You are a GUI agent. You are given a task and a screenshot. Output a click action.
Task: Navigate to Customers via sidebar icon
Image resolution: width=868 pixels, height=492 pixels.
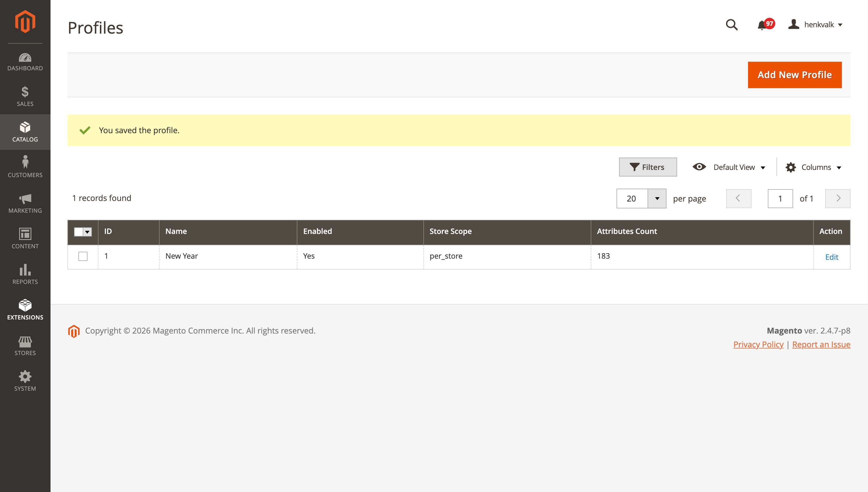click(x=25, y=167)
